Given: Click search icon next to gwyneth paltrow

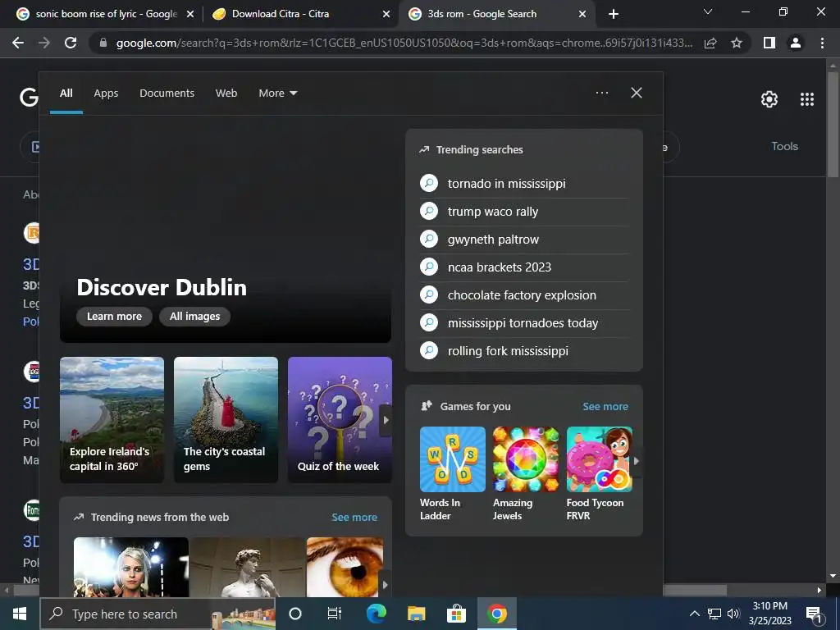Looking at the screenshot, I should [429, 239].
